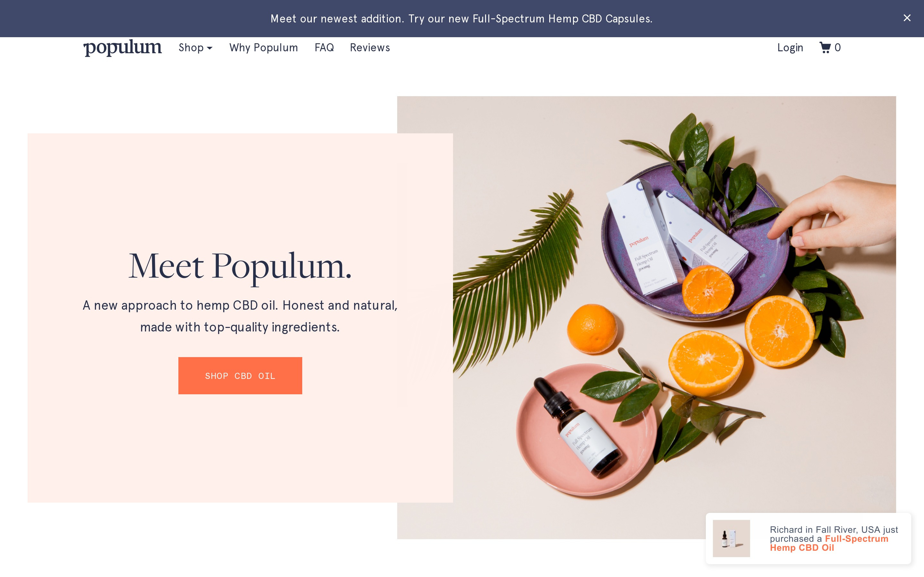924x577 pixels.
Task: Click the Login link
Action: 790,48
